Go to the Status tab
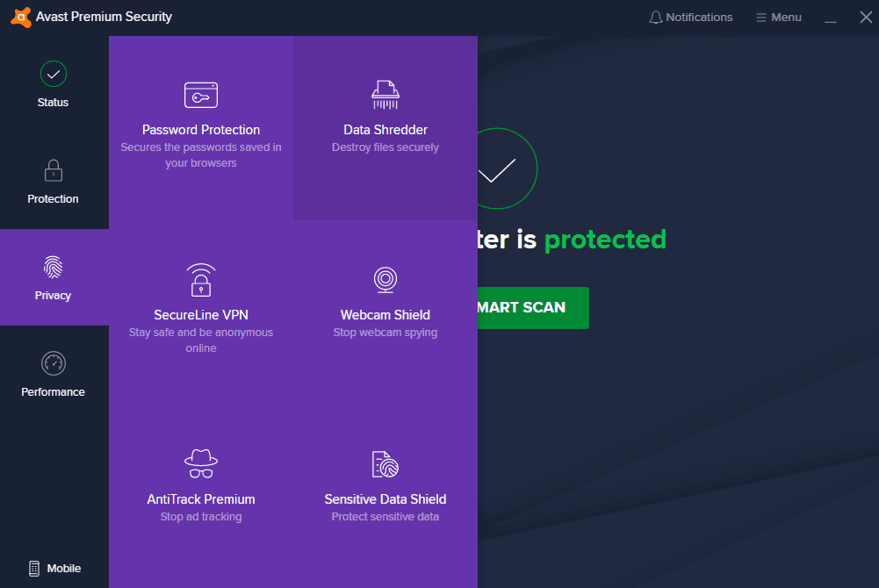The height and width of the screenshot is (588, 879). [54, 84]
